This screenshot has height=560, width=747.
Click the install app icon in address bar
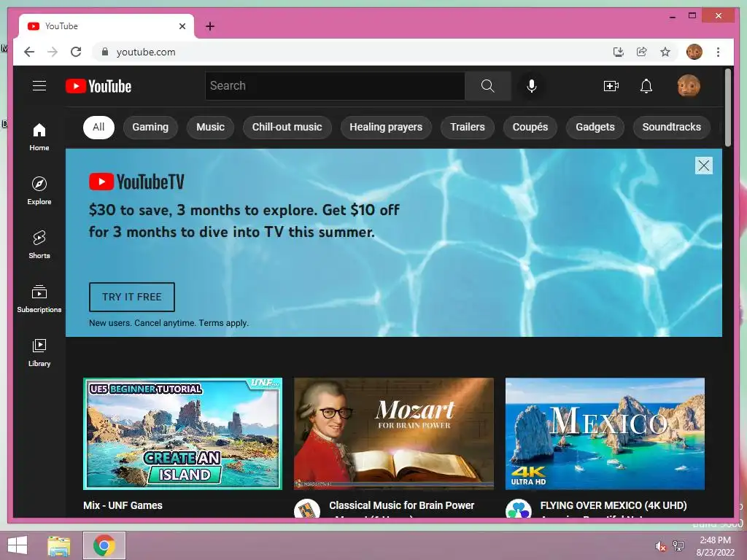click(619, 52)
